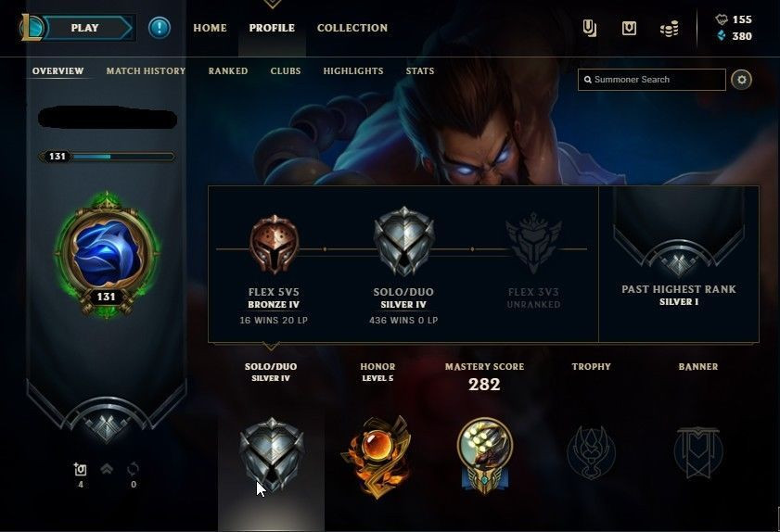Choose the empty Banner slot icon
Screen dimensions: 780x532
(698, 451)
